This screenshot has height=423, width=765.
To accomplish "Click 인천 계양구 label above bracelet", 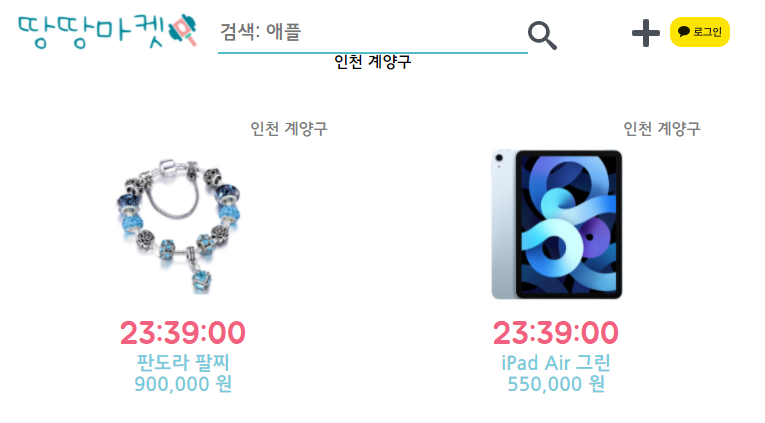I will point(289,129).
